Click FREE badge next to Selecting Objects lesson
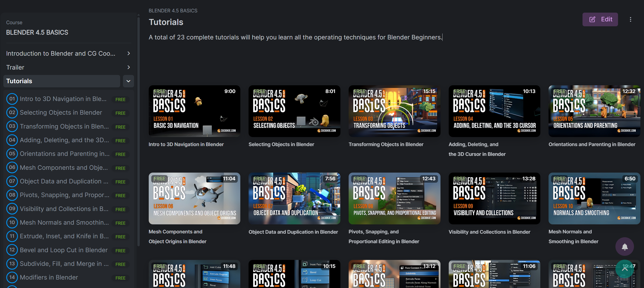644x288 pixels. (120, 113)
